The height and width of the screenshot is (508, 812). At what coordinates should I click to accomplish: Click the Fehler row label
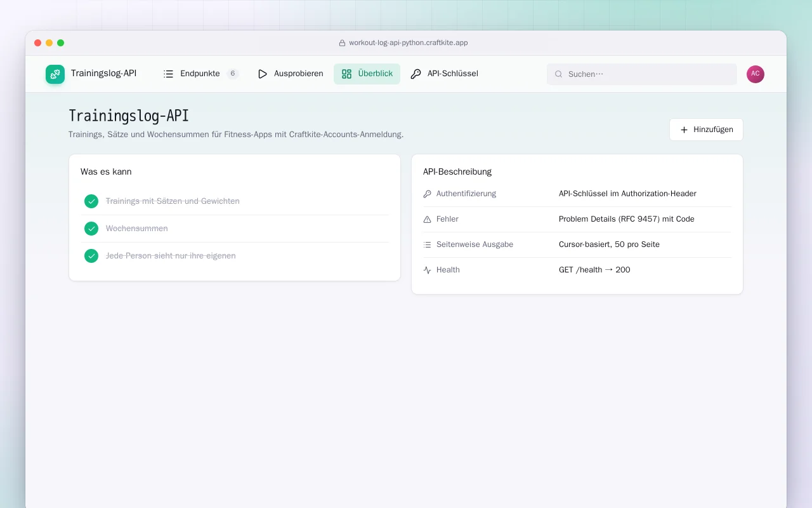pos(447,219)
